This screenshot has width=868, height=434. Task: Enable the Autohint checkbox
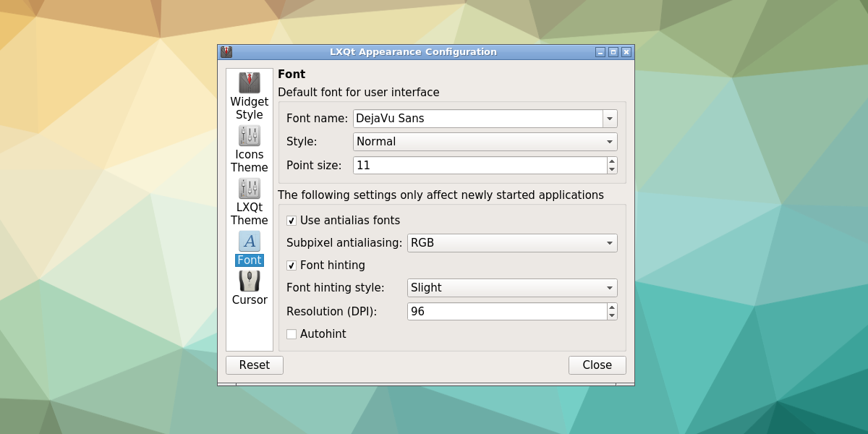292,334
